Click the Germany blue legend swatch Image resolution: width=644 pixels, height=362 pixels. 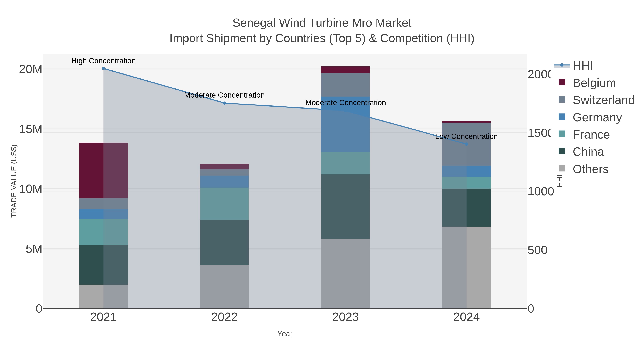click(x=562, y=117)
